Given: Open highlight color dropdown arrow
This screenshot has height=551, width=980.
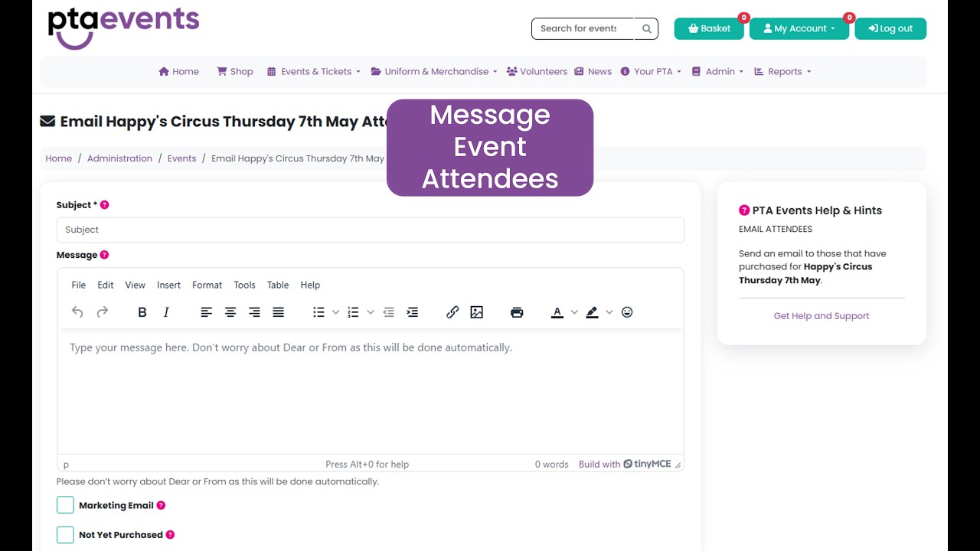Looking at the screenshot, I should point(609,312).
